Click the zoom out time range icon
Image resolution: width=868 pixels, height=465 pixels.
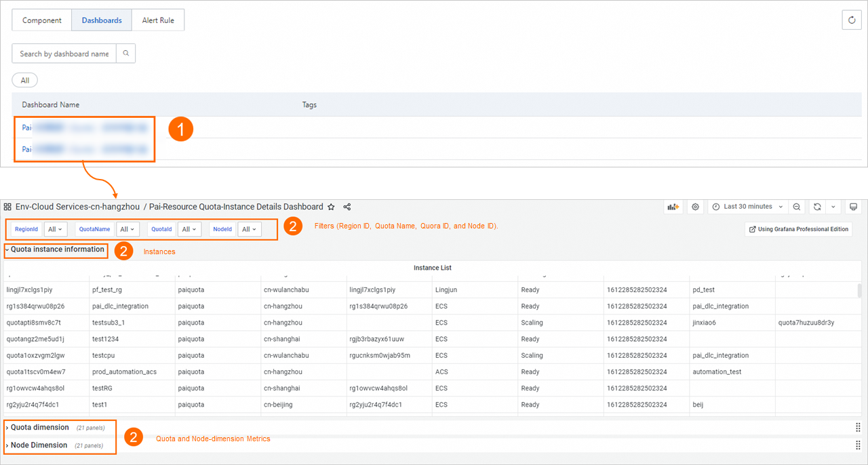797,207
